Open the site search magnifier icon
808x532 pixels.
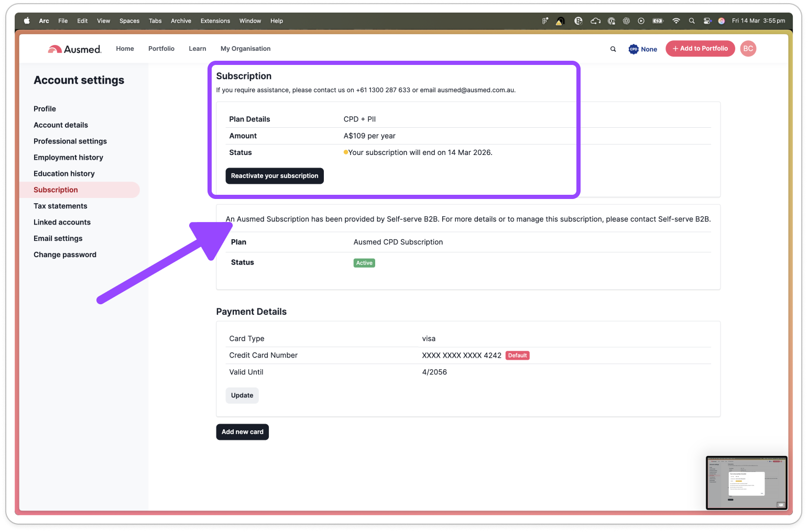[x=613, y=49]
